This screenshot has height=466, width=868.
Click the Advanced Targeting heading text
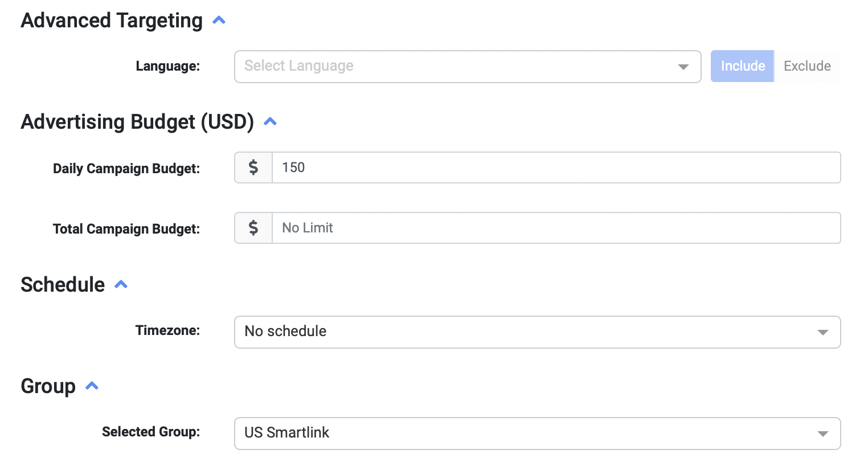(112, 21)
